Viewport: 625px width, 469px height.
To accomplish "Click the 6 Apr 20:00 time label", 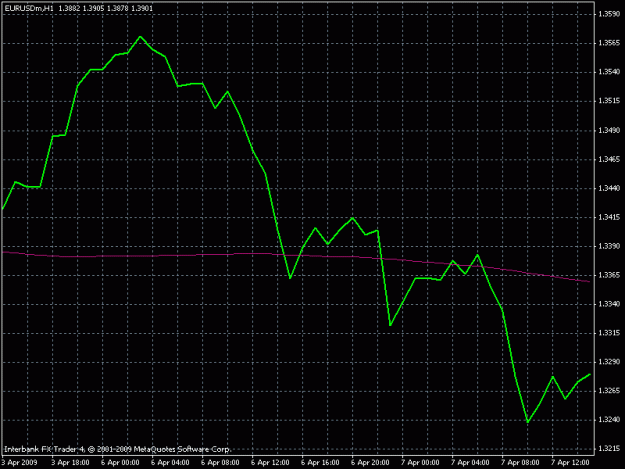I will (x=370, y=463).
